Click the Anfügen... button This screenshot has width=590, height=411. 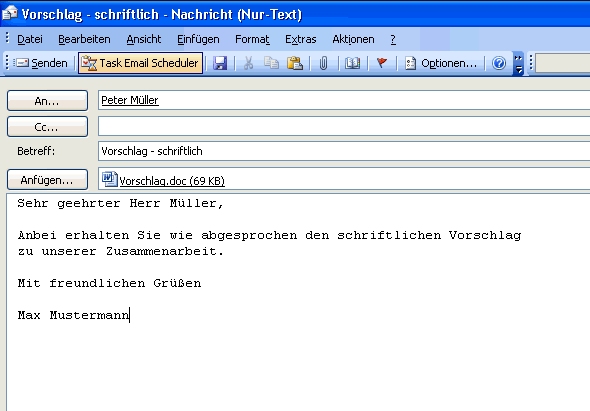tap(47, 180)
